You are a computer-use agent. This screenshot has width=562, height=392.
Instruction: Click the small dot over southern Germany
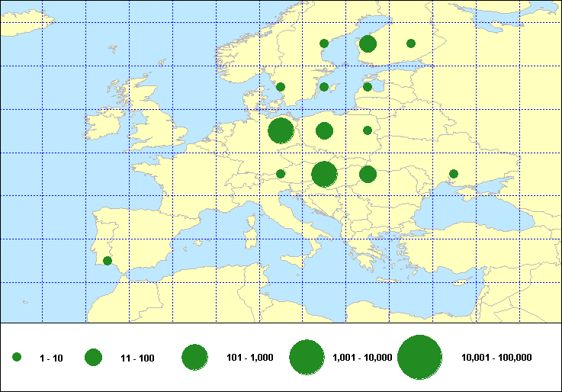pyautogui.click(x=281, y=174)
